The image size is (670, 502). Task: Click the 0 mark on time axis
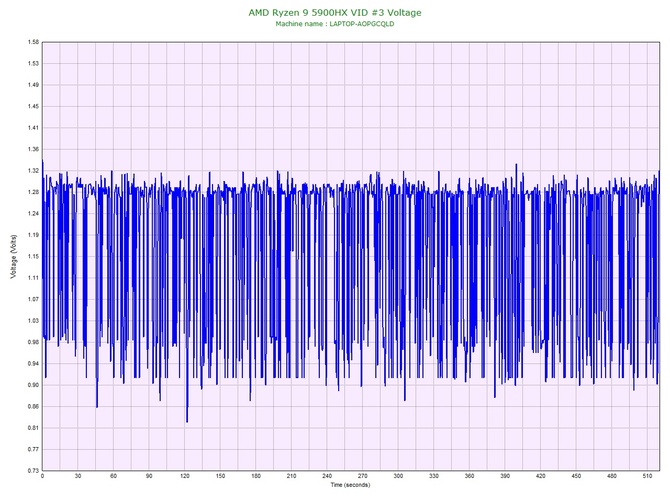(42, 477)
